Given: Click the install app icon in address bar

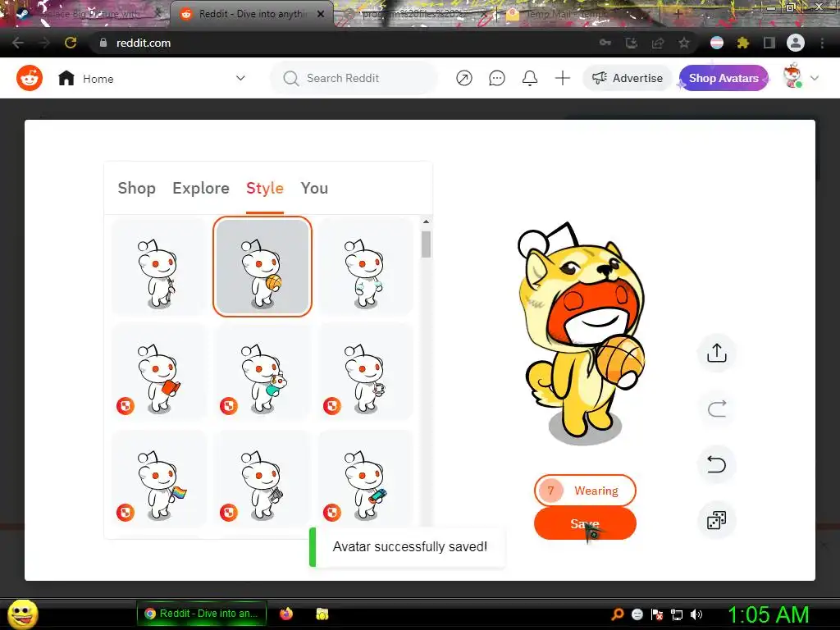Looking at the screenshot, I should [632, 43].
